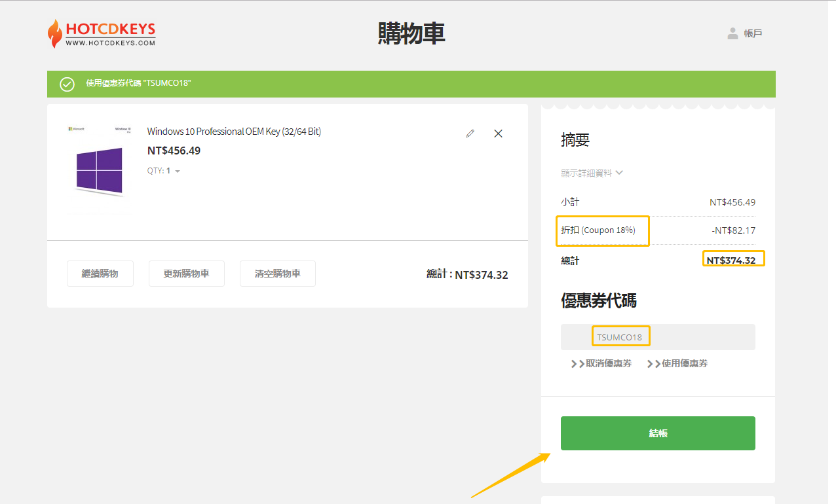Select the 折扣 (Coupon 18%) row label
Image resolution: width=836 pixels, height=504 pixels.
(x=598, y=230)
